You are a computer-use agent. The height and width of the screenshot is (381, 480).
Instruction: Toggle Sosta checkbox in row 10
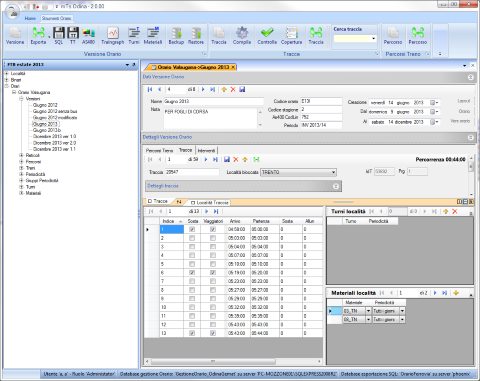pyautogui.click(x=192, y=307)
